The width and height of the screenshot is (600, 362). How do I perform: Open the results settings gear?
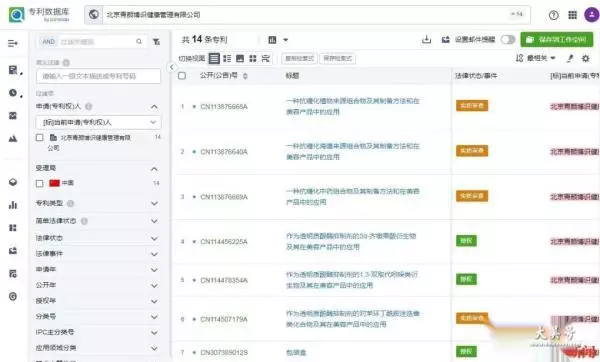click(585, 58)
